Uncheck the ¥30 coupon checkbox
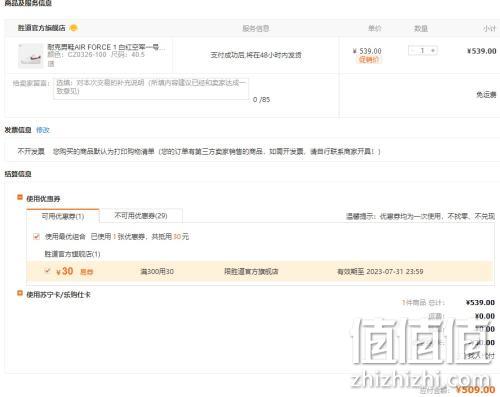500x397 pixels. click(48, 271)
